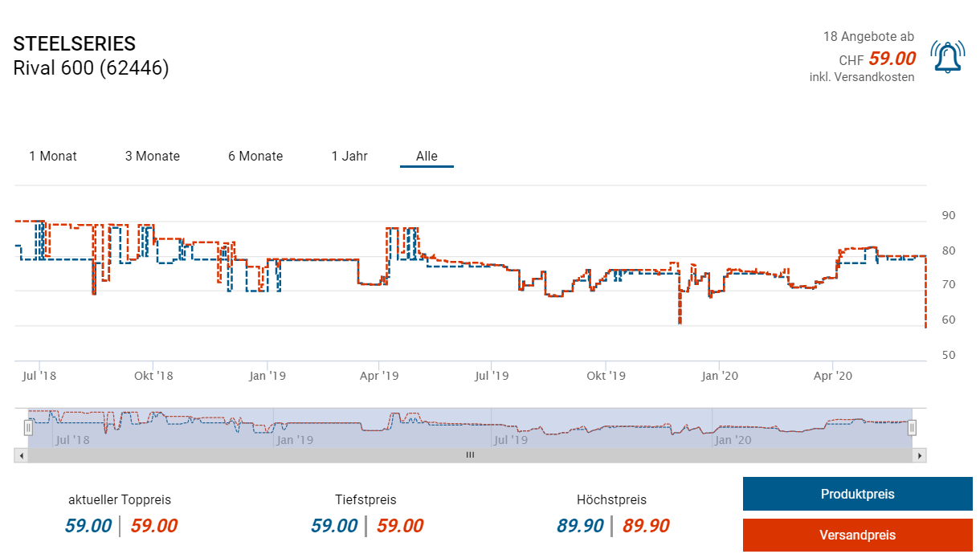
Task: Click the STEELSERIES product title
Action: pyautogui.click(x=75, y=44)
